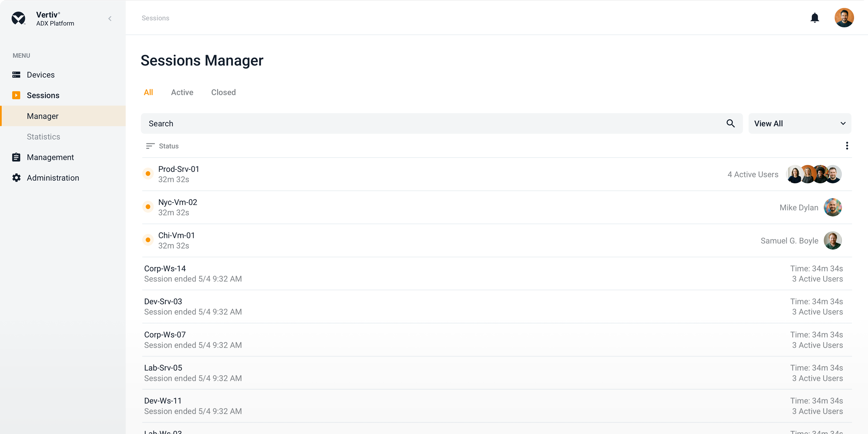Click the Administration gear icon
This screenshot has width=868, height=434.
tap(16, 178)
